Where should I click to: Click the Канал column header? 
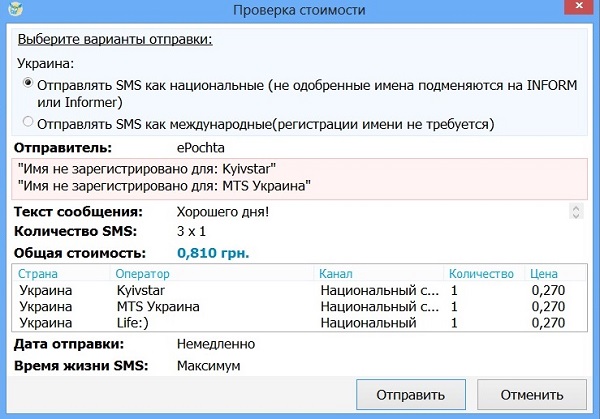(x=379, y=274)
